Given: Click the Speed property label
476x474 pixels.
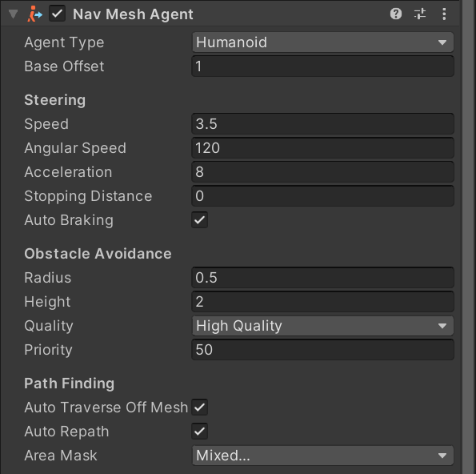Looking at the screenshot, I should click(46, 124).
